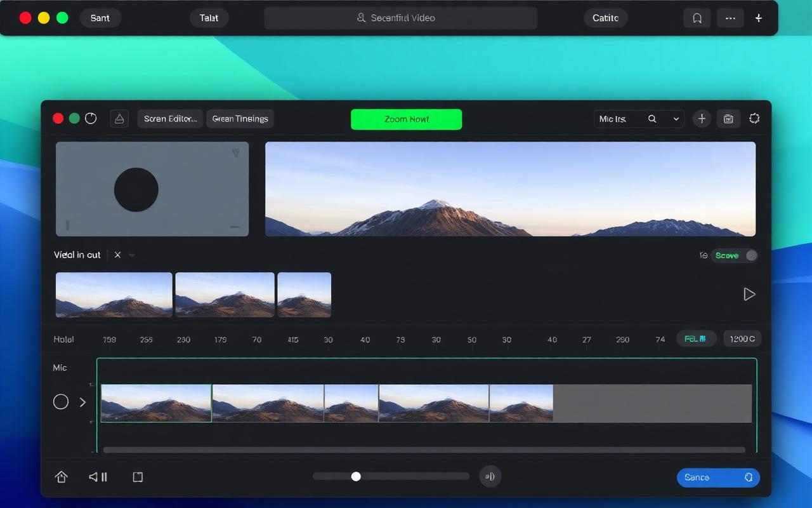This screenshot has width=812, height=508.
Task: Open the Scren Editor tab
Action: point(170,119)
